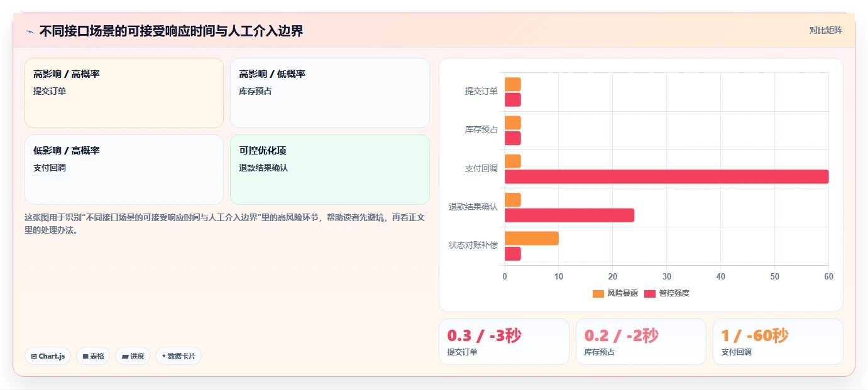Click the red 库存预占 bar
The width and height of the screenshot is (868, 390).
(513, 138)
